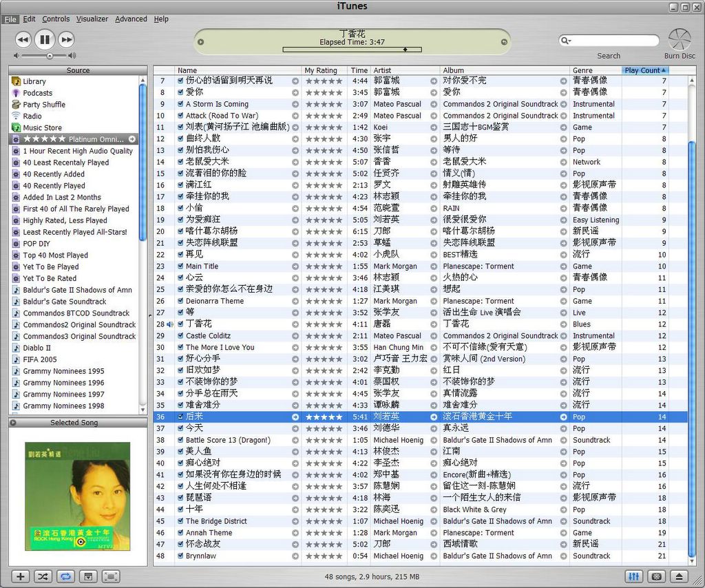Image resolution: width=705 pixels, height=588 pixels.
Task: Open the Visualizer menu
Action: (92, 19)
